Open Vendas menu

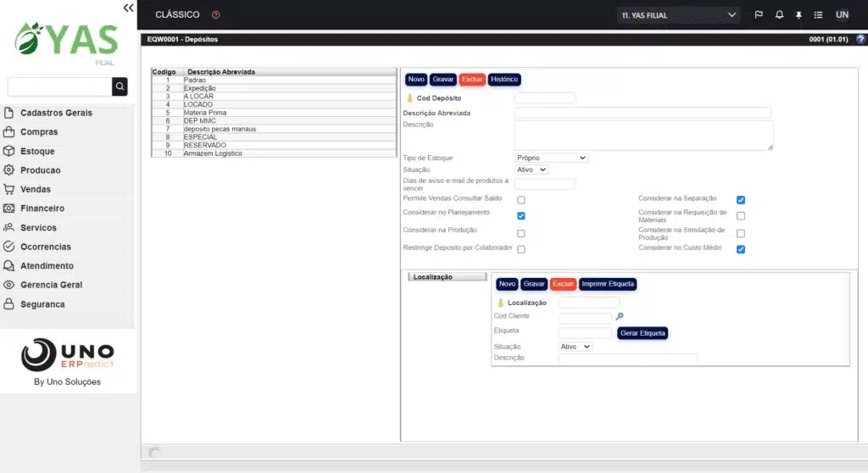(x=36, y=189)
